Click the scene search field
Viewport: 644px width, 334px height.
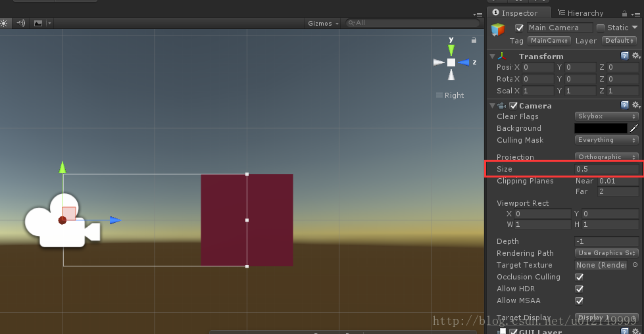coord(412,23)
